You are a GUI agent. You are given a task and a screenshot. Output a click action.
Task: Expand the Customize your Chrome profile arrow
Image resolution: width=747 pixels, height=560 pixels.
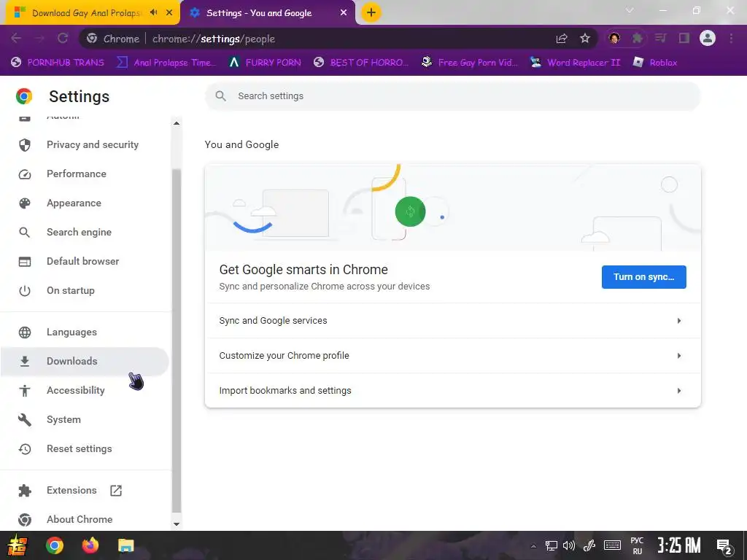pos(679,356)
